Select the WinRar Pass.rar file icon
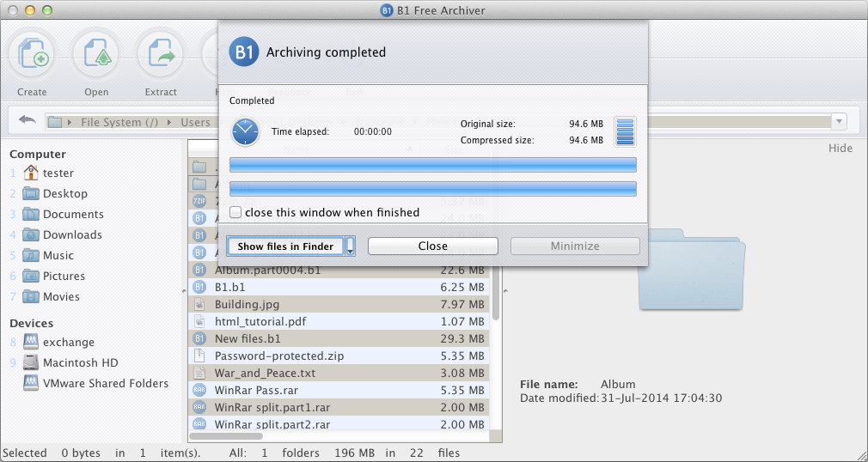This screenshot has width=868, height=462. coord(199,390)
